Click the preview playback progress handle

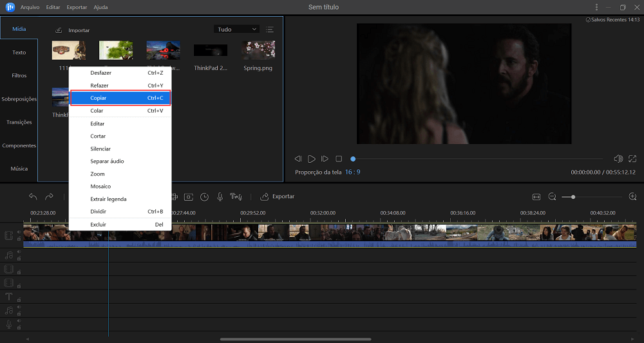353,159
